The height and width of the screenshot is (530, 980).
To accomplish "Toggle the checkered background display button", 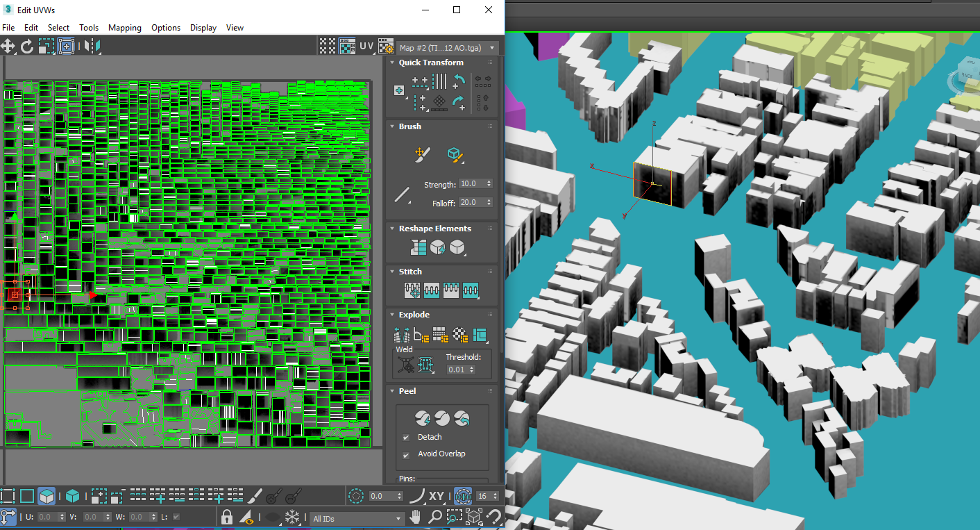I will click(347, 46).
